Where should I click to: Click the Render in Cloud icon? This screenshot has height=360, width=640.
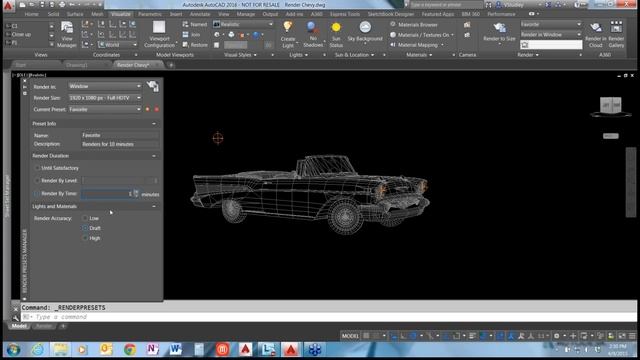pyautogui.click(x=596, y=34)
